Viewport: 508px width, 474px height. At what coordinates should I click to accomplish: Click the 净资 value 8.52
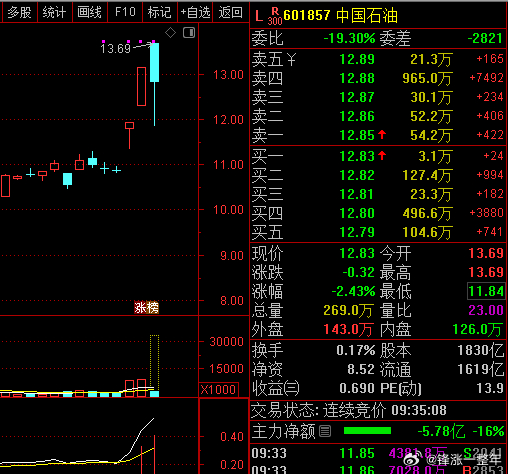361,369
